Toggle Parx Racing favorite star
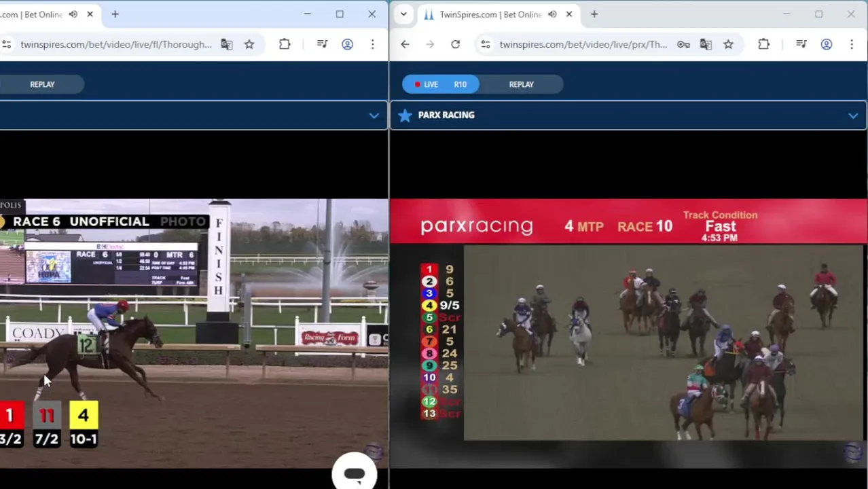Screen dimensions: 868x489 (x=405, y=115)
